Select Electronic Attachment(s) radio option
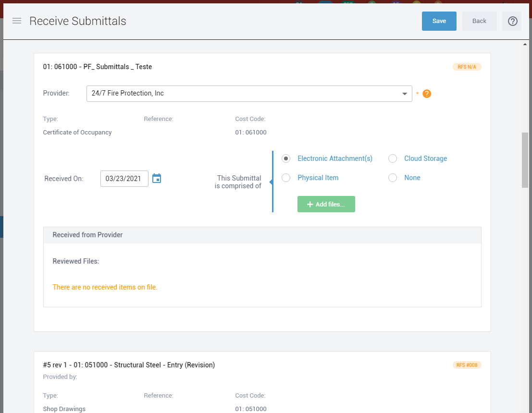This screenshot has width=532, height=413. coord(286,158)
